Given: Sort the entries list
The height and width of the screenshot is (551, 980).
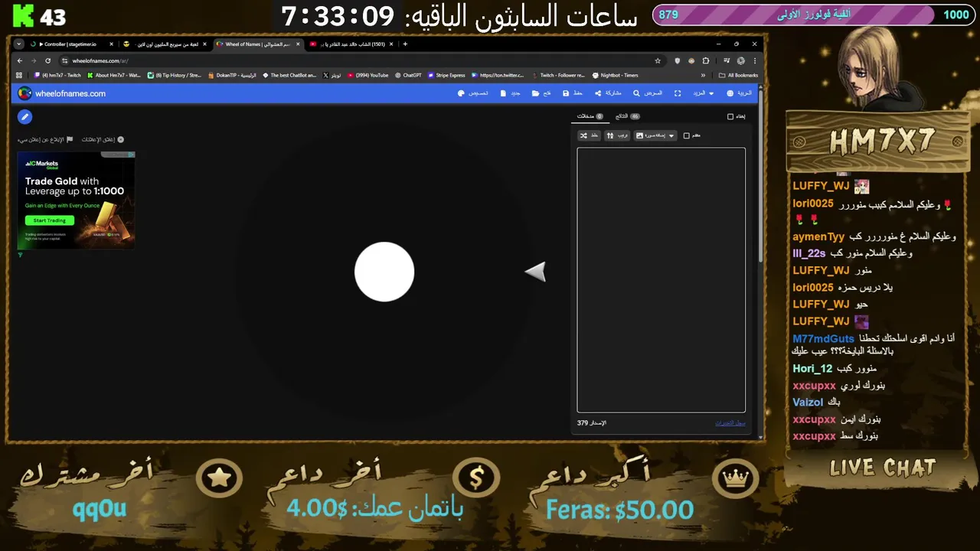Looking at the screenshot, I should [617, 135].
